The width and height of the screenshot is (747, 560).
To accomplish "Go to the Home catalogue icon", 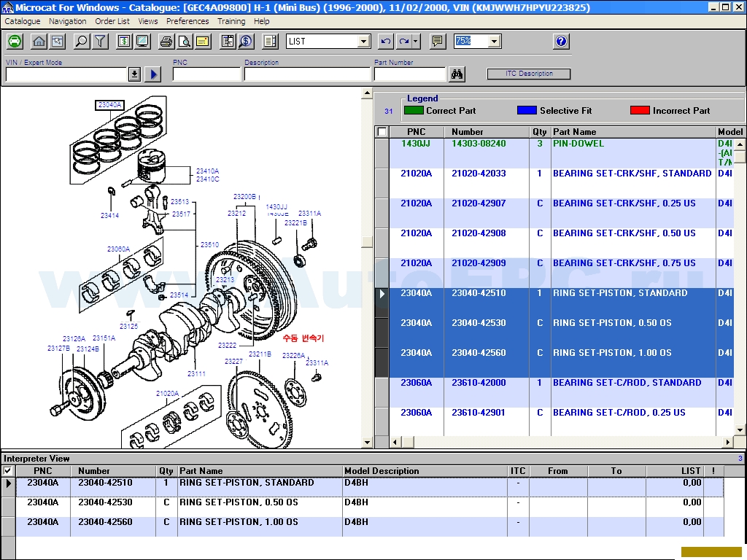I will (x=39, y=42).
